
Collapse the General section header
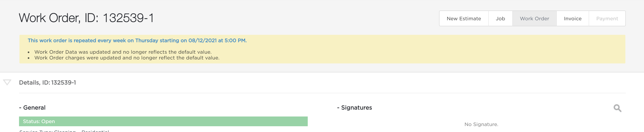point(32,108)
